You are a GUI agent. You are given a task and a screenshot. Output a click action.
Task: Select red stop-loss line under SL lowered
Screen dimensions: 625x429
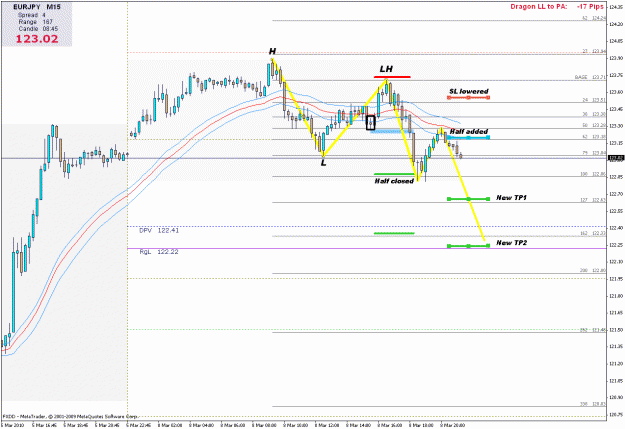point(468,97)
